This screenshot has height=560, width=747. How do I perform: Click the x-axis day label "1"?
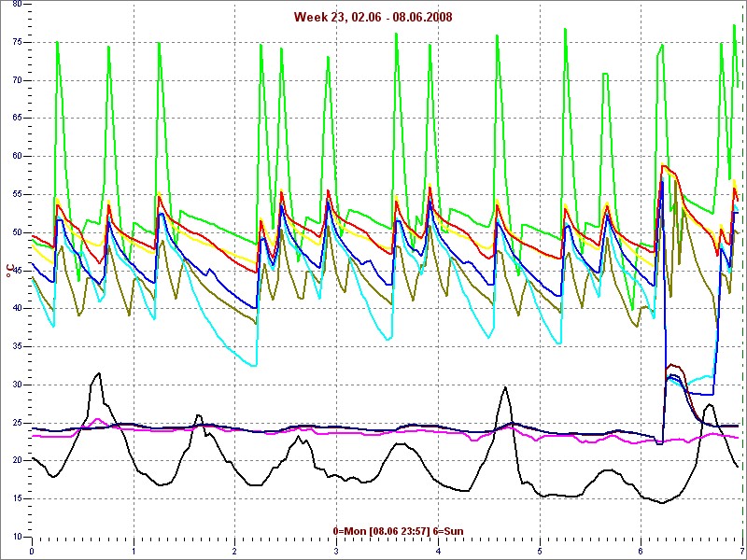tap(134, 553)
